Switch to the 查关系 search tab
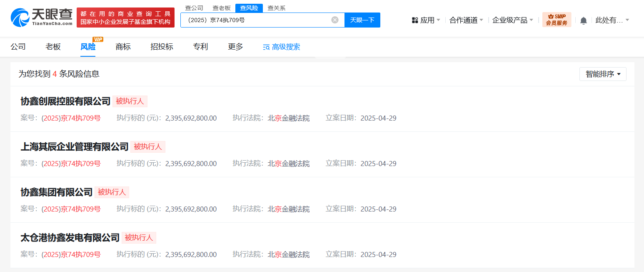The width and height of the screenshot is (644, 272). [277, 8]
